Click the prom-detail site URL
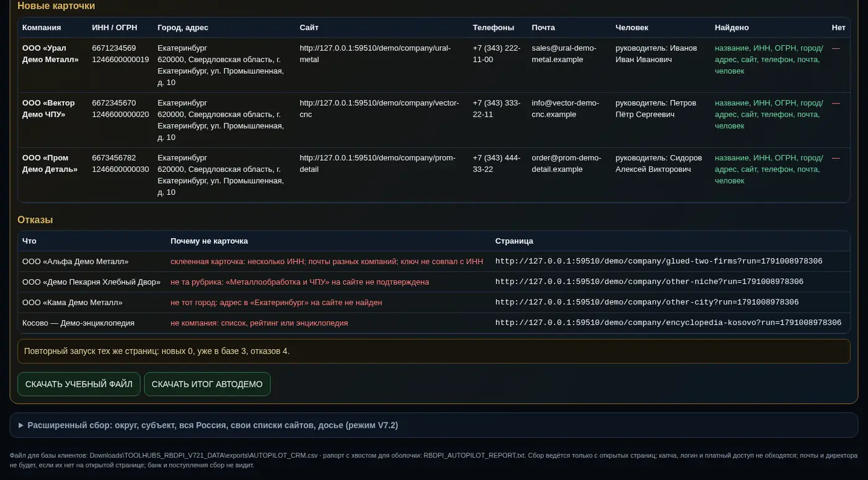Viewport: 868px width, 480px height. [x=378, y=164]
